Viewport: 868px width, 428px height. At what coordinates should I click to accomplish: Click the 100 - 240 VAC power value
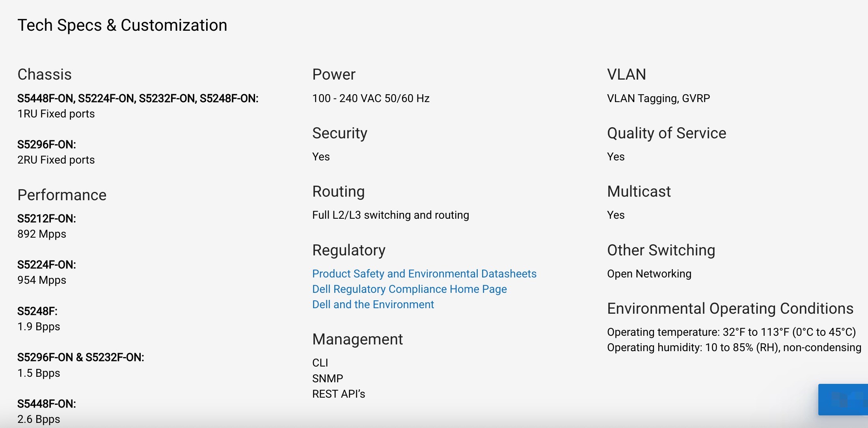pyautogui.click(x=371, y=98)
